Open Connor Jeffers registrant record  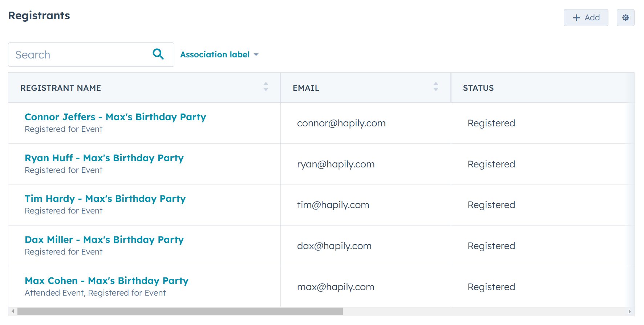click(115, 117)
